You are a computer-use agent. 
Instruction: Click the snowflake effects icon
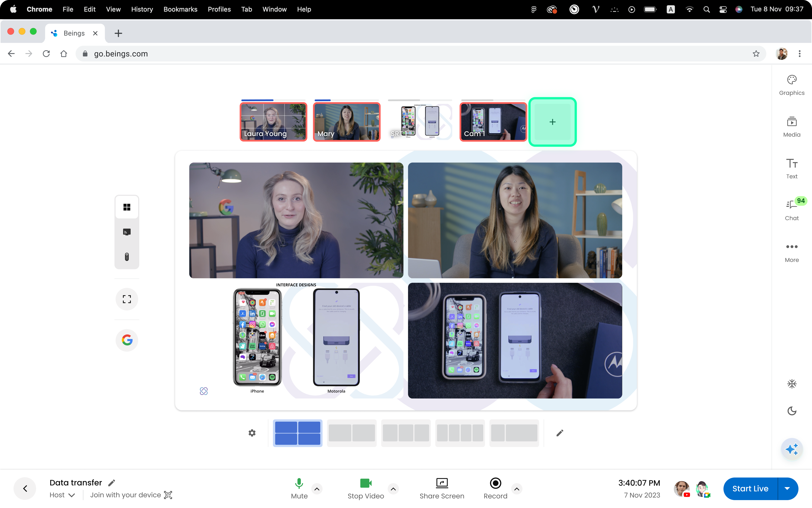(792, 384)
